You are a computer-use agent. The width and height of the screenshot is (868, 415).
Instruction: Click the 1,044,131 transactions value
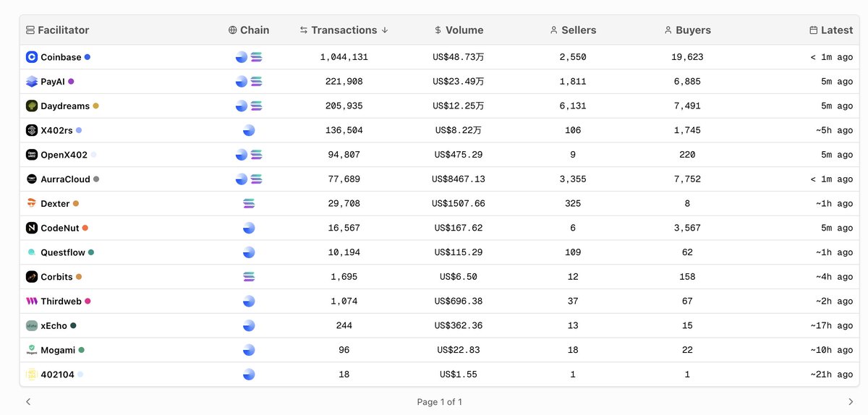point(344,57)
